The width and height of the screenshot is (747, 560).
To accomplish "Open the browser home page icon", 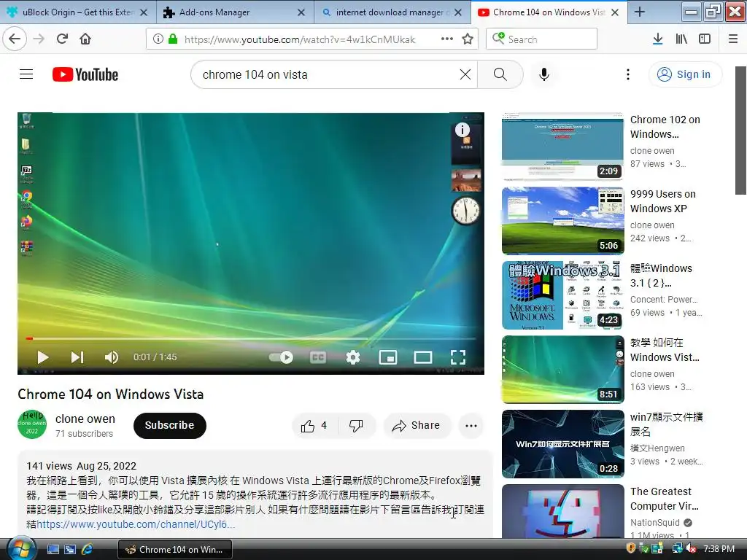I will (x=85, y=39).
